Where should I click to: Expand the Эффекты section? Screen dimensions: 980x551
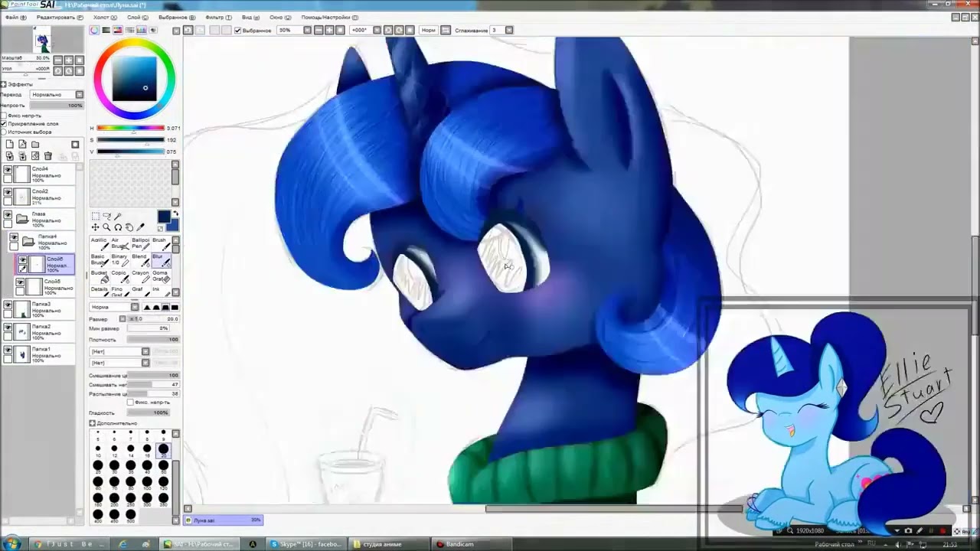pyautogui.click(x=3, y=84)
